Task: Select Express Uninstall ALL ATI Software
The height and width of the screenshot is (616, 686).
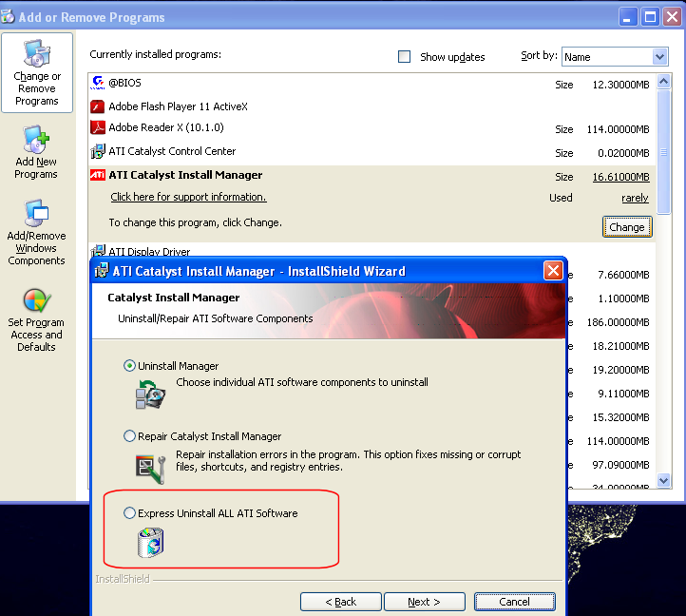Action: 129,512
